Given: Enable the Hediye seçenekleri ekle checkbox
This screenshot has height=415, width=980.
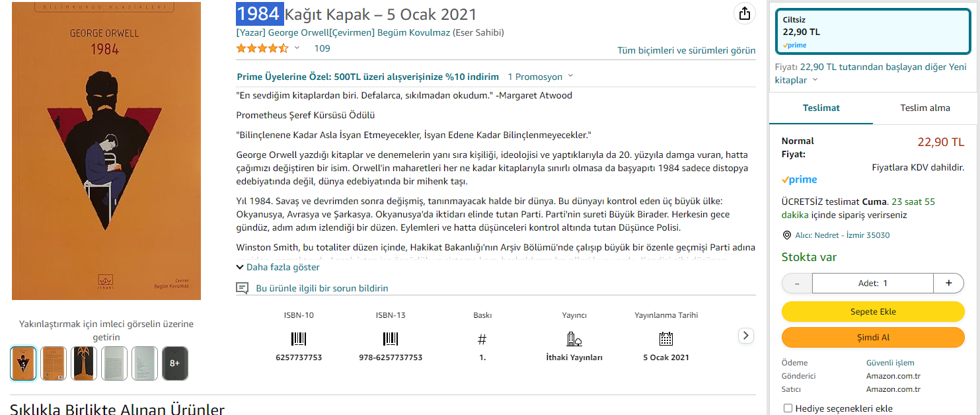Looking at the screenshot, I should tap(787, 408).
